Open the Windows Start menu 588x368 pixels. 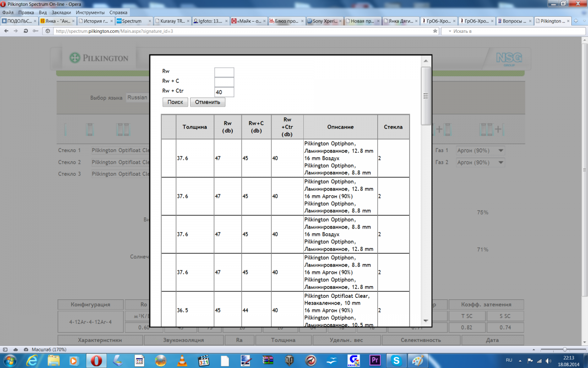tap(10, 361)
